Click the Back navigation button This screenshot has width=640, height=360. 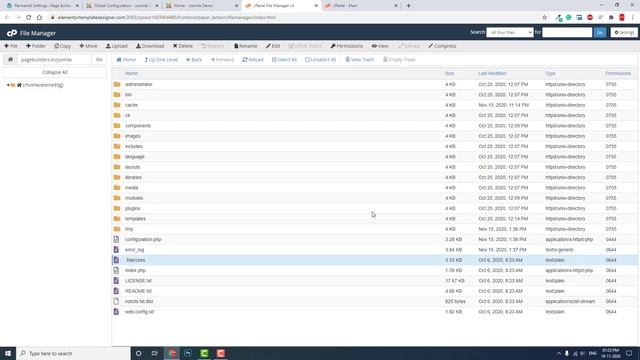[194, 60]
